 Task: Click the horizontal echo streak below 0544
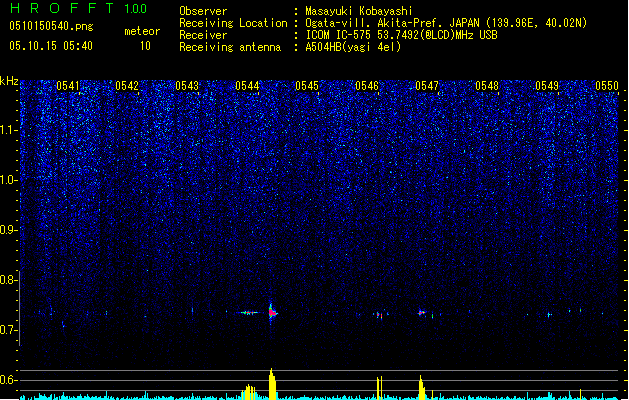[250, 313]
